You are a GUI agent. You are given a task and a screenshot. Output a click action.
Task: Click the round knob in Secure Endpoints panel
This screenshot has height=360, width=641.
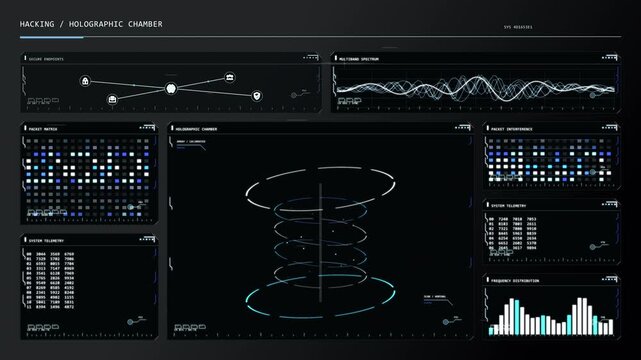(294, 95)
